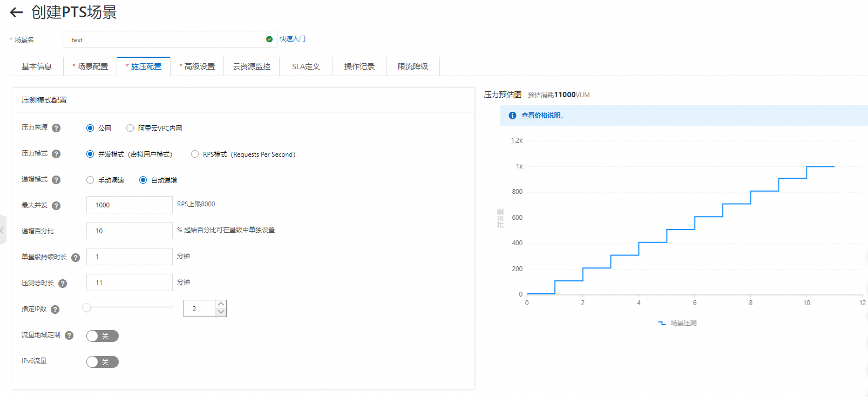The height and width of the screenshot is (397, 868).
Task: Open the help icon next to 单量级持续时长
Action: (x=76, y=258)
